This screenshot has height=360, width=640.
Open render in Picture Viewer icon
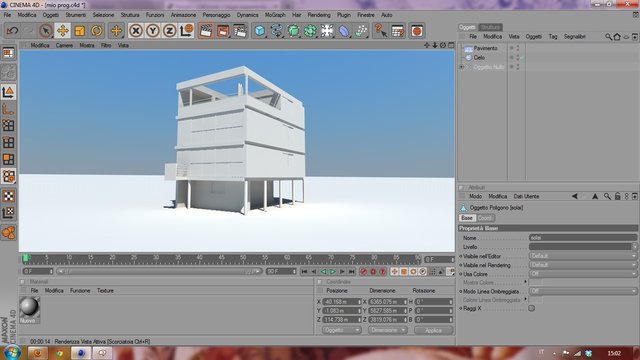(x=223, y=31)
